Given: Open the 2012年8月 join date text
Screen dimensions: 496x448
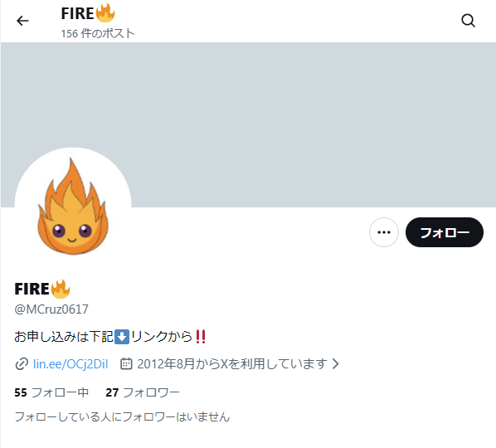Looking at the screenshot, I should (232, 364).
